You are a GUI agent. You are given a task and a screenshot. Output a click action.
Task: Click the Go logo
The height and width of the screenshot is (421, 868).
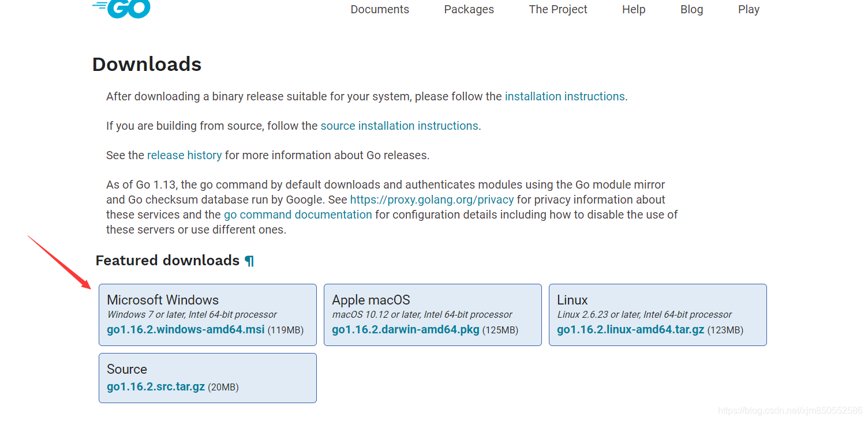[121, 8]
